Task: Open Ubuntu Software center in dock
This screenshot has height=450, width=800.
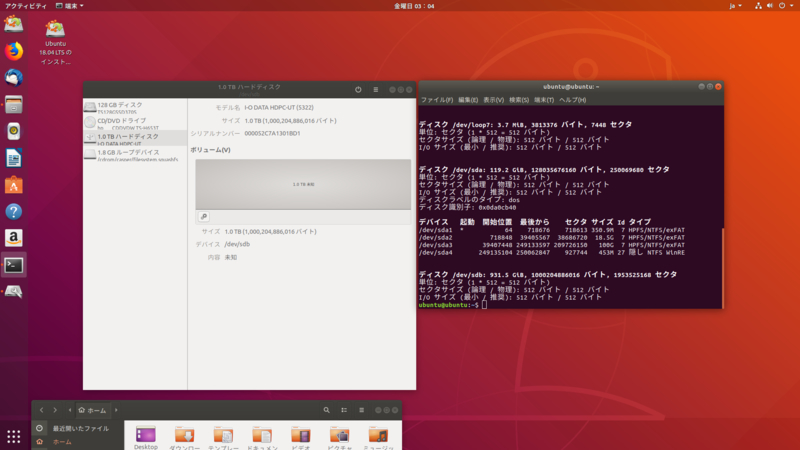Action: tap(14, 185)
